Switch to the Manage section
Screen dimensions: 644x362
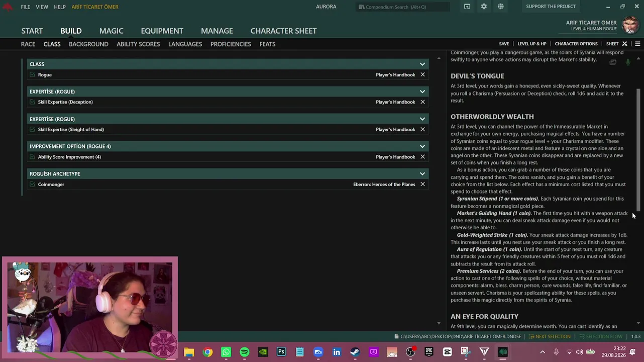(x=217, y=31)
